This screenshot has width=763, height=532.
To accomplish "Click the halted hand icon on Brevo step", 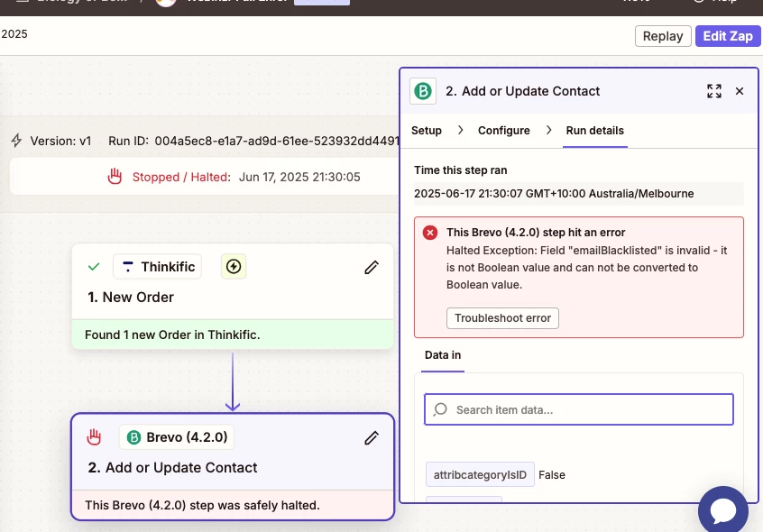I will [94, 437].
